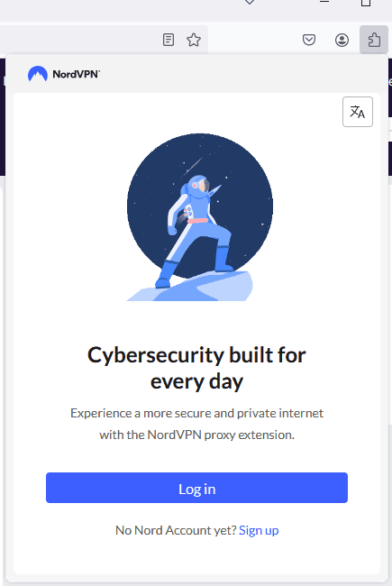Open the Firefox account icon
Image resolution: width=392 pixels, height=586 pixels.
pos(342,40)
